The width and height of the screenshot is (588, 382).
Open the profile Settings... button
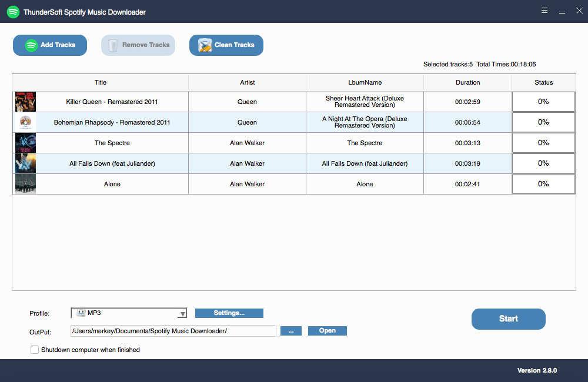point(229,313)
